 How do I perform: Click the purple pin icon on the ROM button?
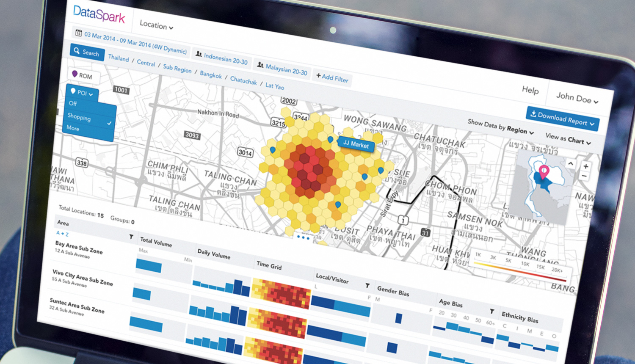(x=75, y=74)
